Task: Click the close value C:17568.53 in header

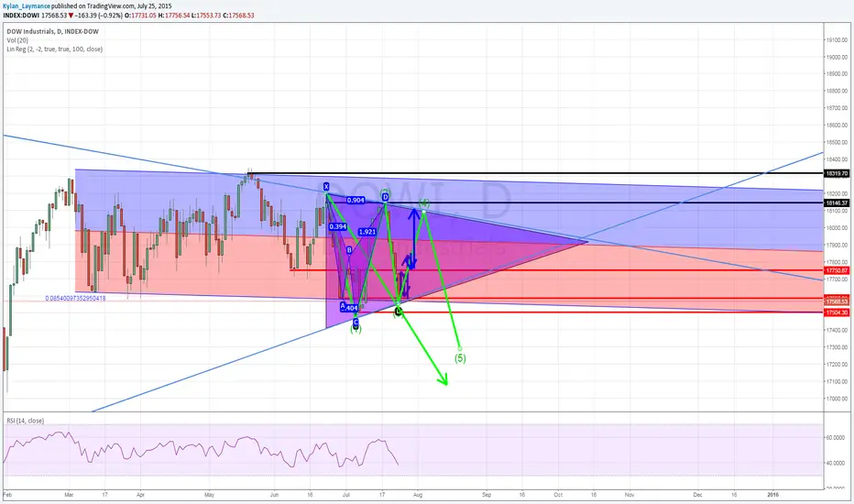Action: pos(238,16)
